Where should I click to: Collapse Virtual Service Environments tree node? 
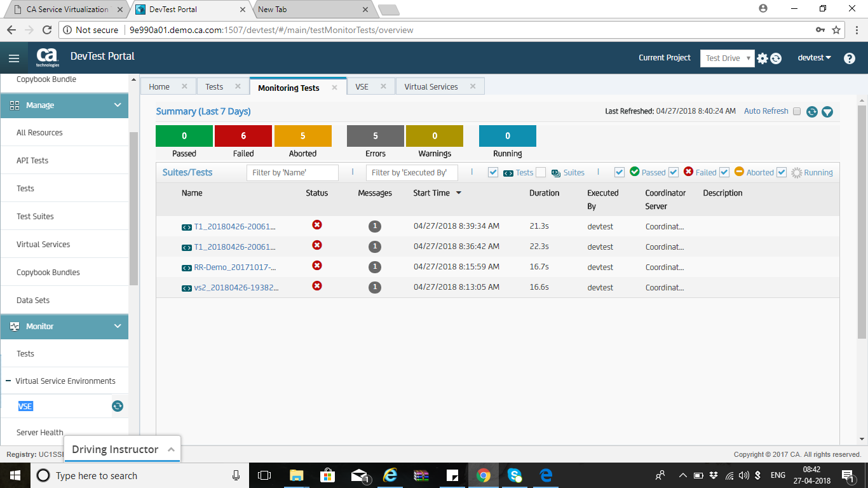point(8,381)
